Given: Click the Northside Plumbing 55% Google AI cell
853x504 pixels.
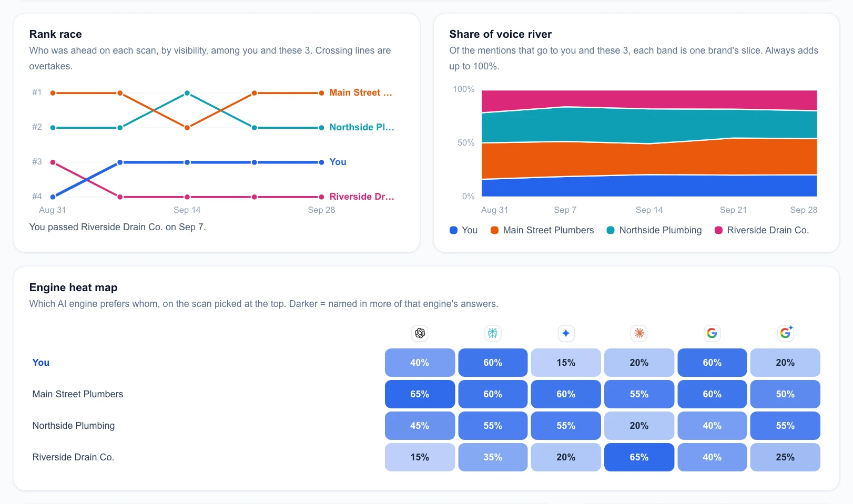Looking at the screenshot, I should click(785, 426).
